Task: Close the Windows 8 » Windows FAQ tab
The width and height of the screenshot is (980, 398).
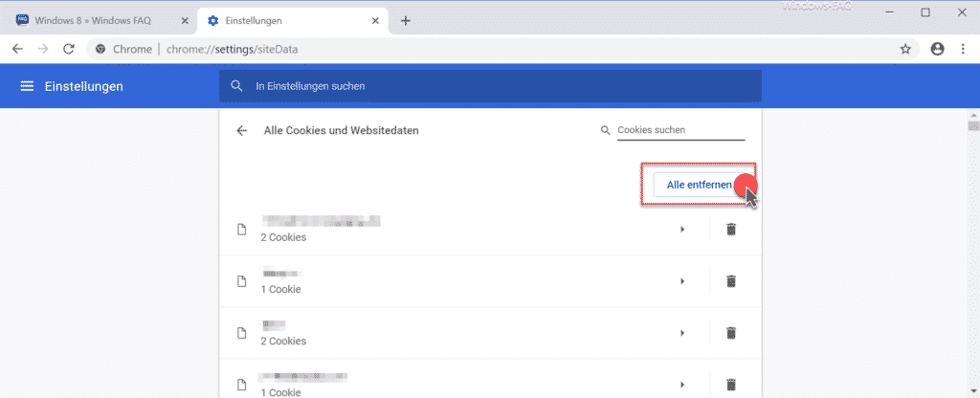Action: 185,21
